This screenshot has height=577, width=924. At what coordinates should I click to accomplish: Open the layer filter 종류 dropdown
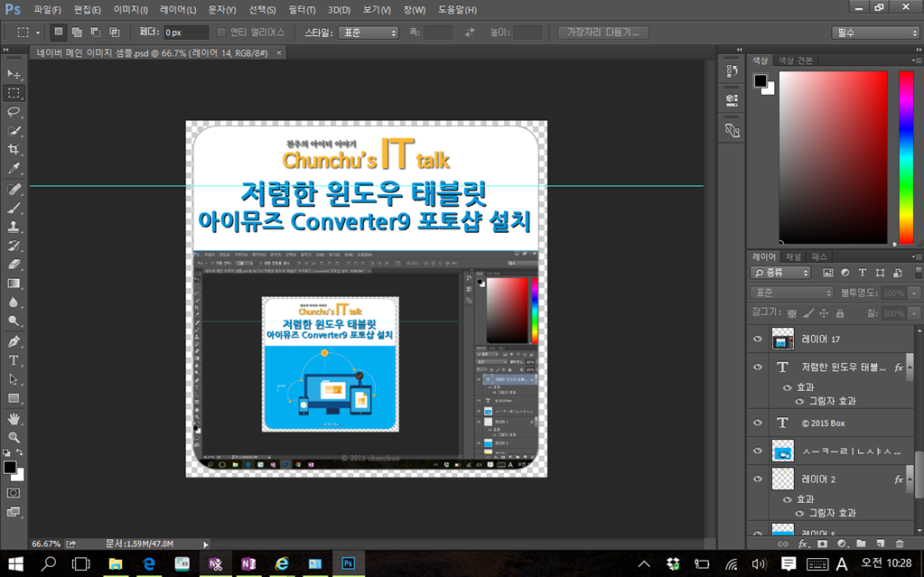(780, 273)
